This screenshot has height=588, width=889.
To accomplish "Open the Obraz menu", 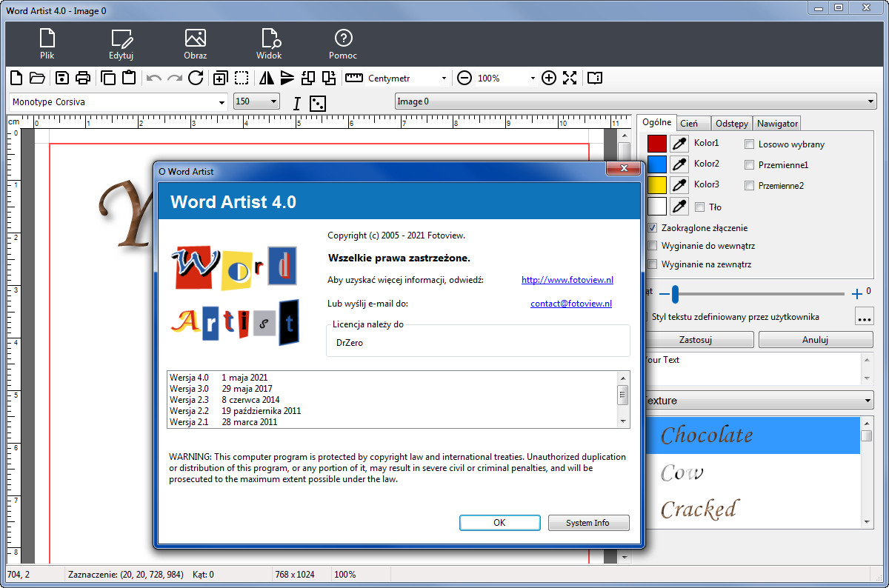I will 195,44.
